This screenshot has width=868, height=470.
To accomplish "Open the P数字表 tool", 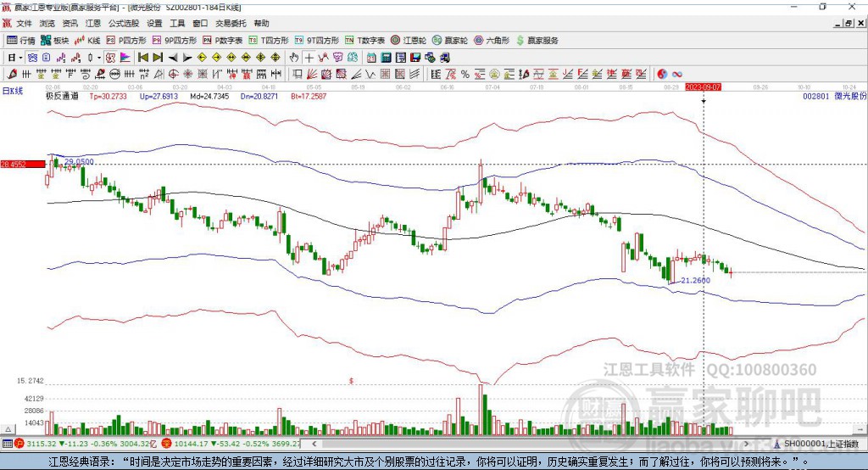I will click(223, 41).
